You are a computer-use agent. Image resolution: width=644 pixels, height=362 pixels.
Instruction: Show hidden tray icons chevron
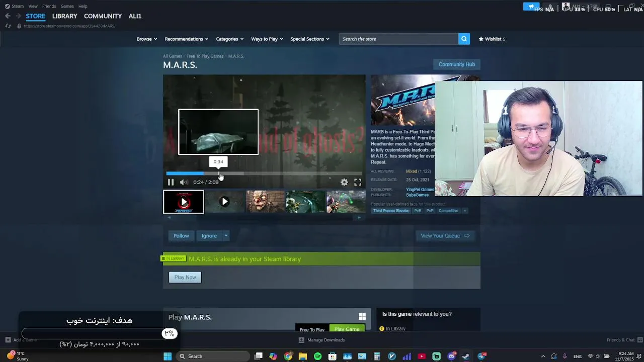click(543, 356)
